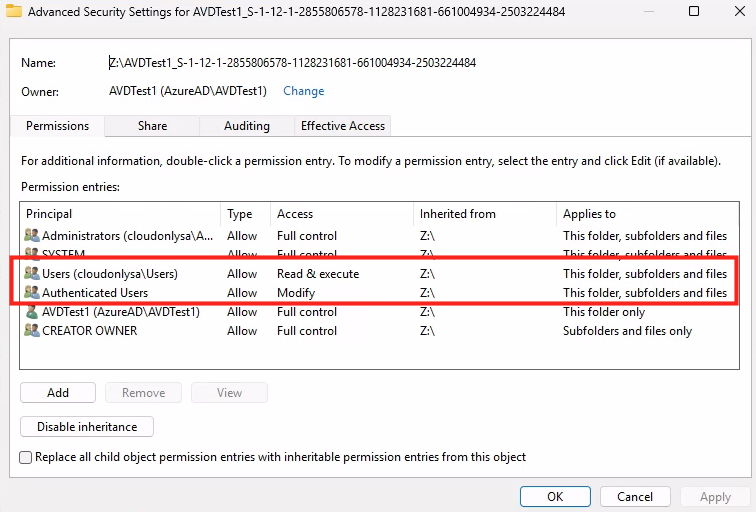Click the Authenticated Users group icon

click(32, 293)
